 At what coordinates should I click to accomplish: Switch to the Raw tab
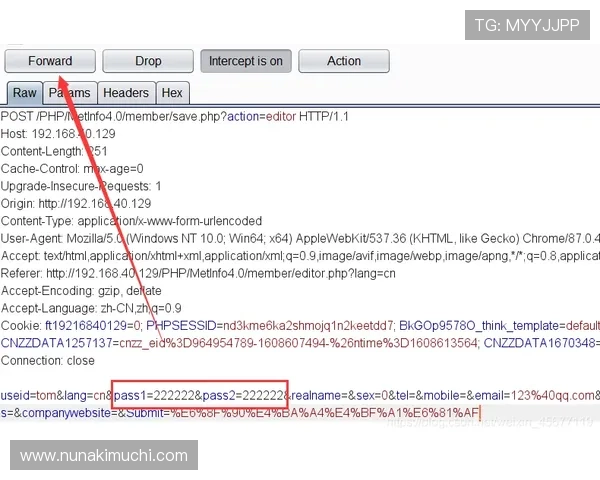(x=25, y=93)
